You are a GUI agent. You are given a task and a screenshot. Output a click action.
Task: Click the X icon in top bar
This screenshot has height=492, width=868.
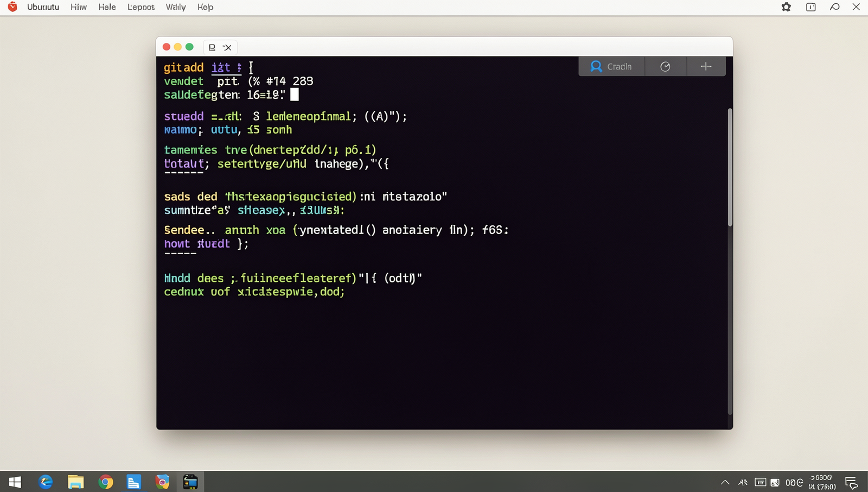click(x=856, y=7)
